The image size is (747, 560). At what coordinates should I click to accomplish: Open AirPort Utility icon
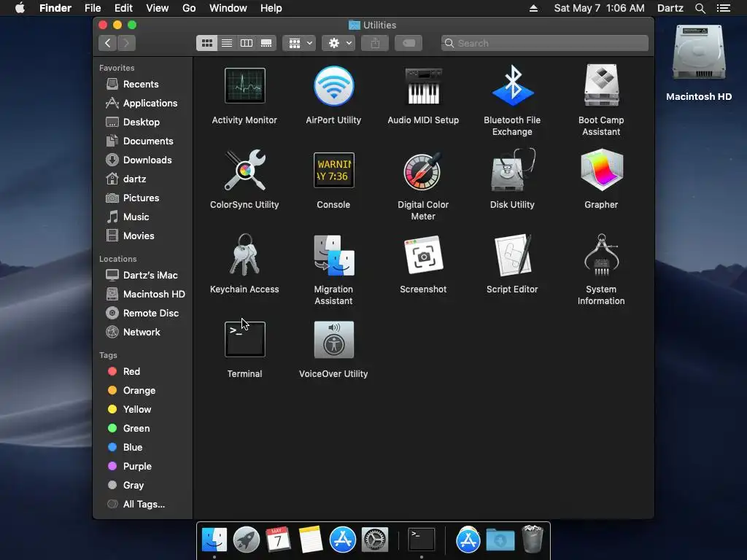(333, 86)
